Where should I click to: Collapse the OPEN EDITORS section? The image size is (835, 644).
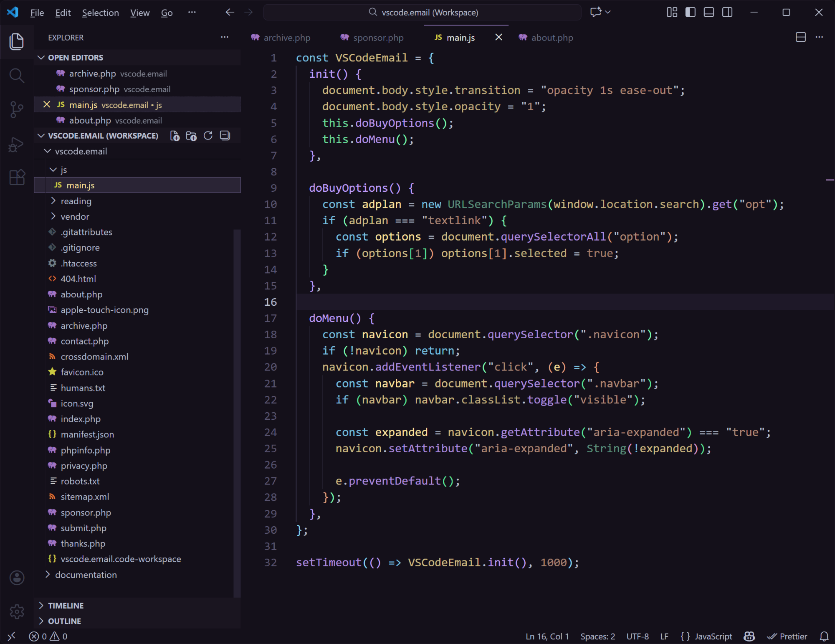pos(41,57)
